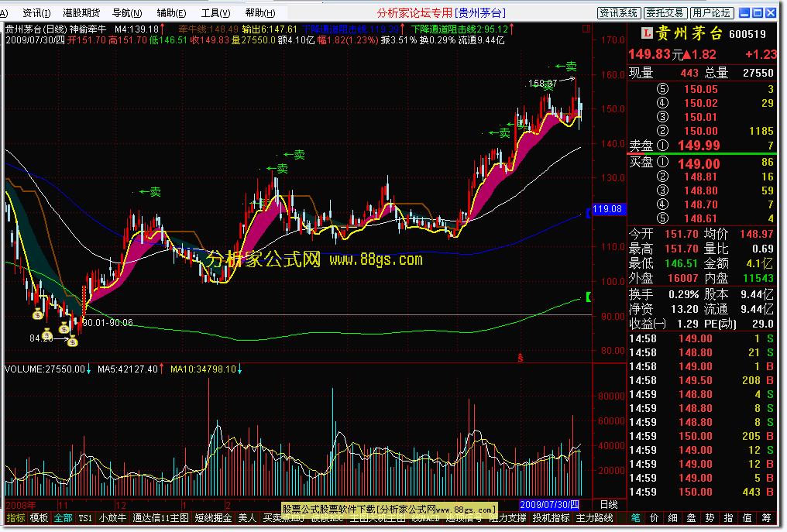The image size is (787, 532).
Task: Select the 阻力支撑 indicator tab
Action: 507,517
